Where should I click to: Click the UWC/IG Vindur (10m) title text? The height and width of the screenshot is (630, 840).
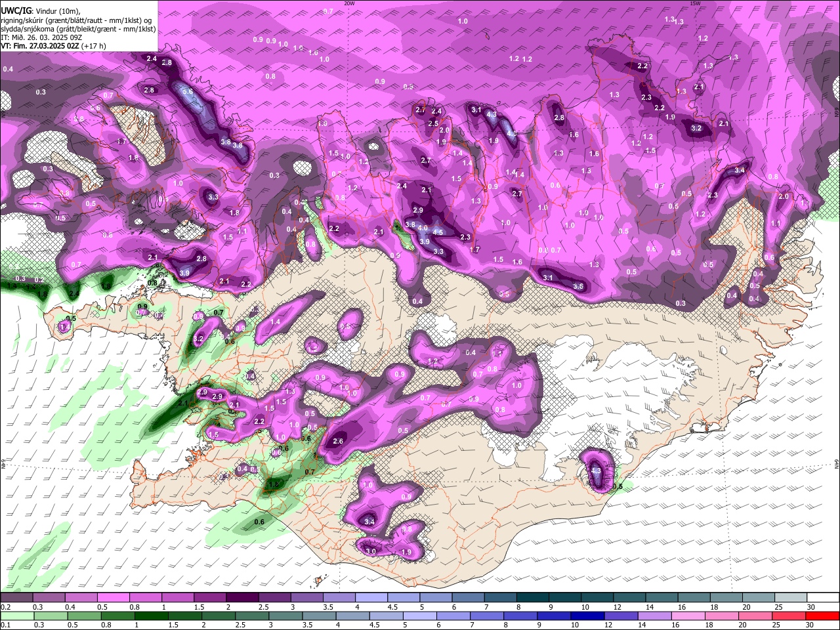click(41, 11)
